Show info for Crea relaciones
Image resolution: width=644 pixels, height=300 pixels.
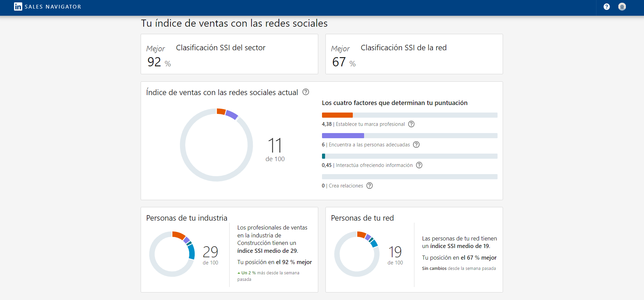click(370, 186)
